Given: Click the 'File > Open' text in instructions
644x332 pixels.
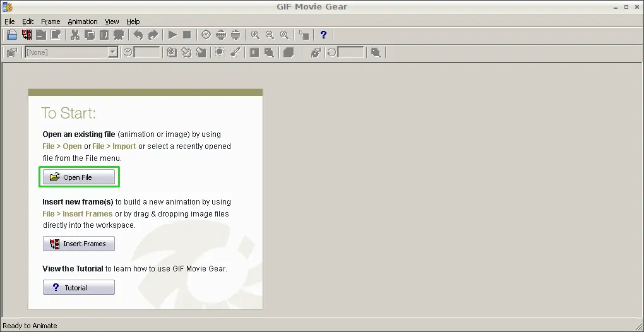Looking at the screenshot, I should point(62,146).
